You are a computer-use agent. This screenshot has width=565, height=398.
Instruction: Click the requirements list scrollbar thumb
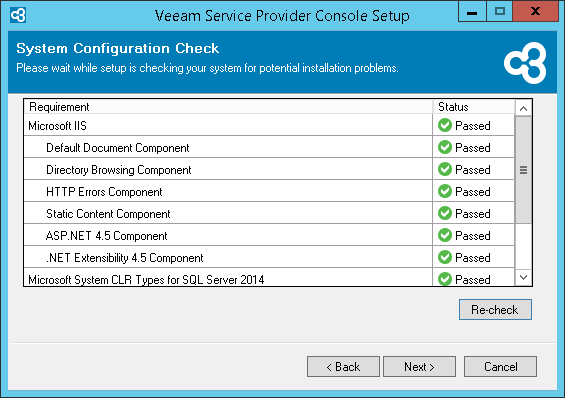tap(524, 170)
